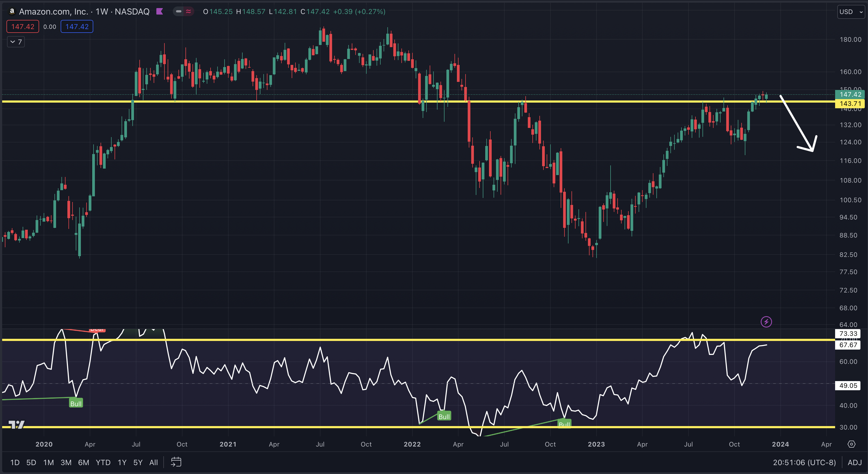Open chart settings gear icon on time axis
868x474 pixels.
click(852, 444)
